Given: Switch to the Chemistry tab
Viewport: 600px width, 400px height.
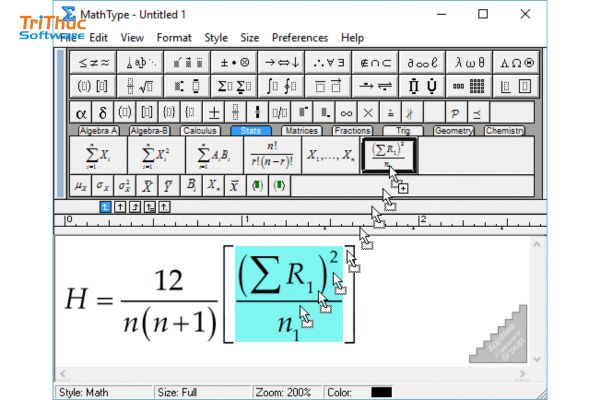Looking at the screenshot, I should [x=504, y=131].
